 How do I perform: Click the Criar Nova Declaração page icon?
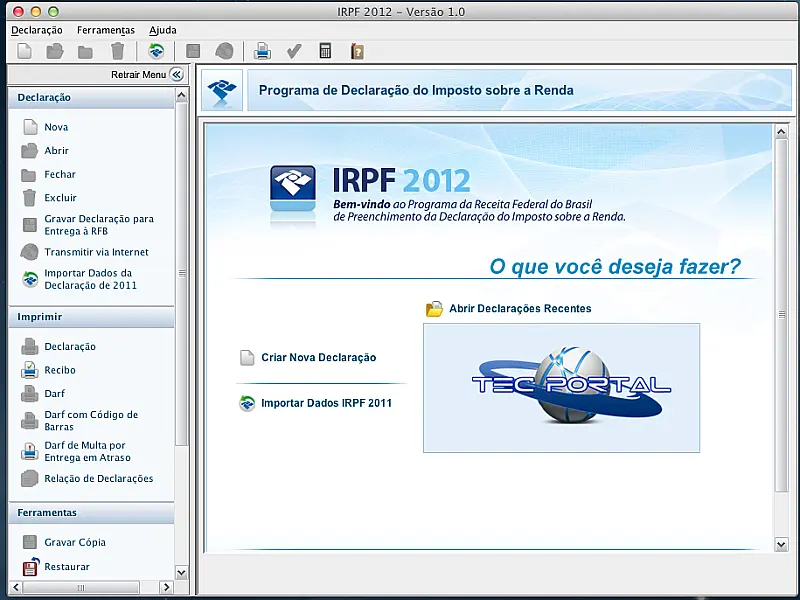pyautogui.click(x=247, y=358)
